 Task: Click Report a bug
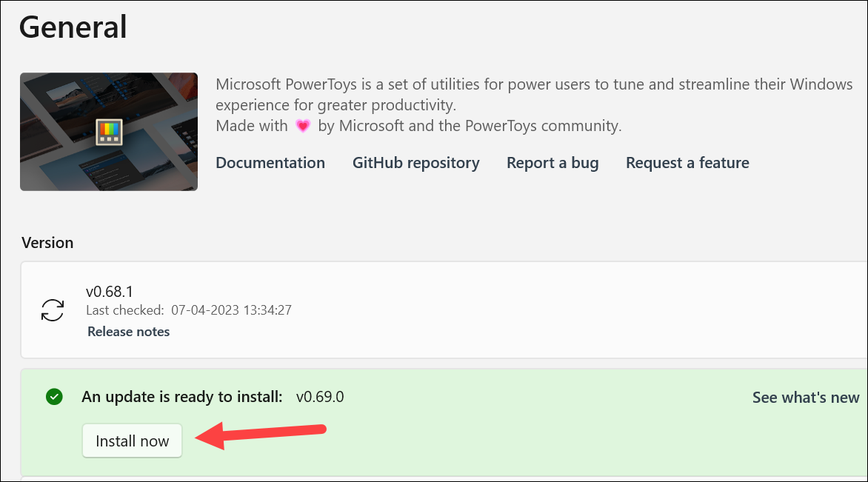(x=552, y=162)
